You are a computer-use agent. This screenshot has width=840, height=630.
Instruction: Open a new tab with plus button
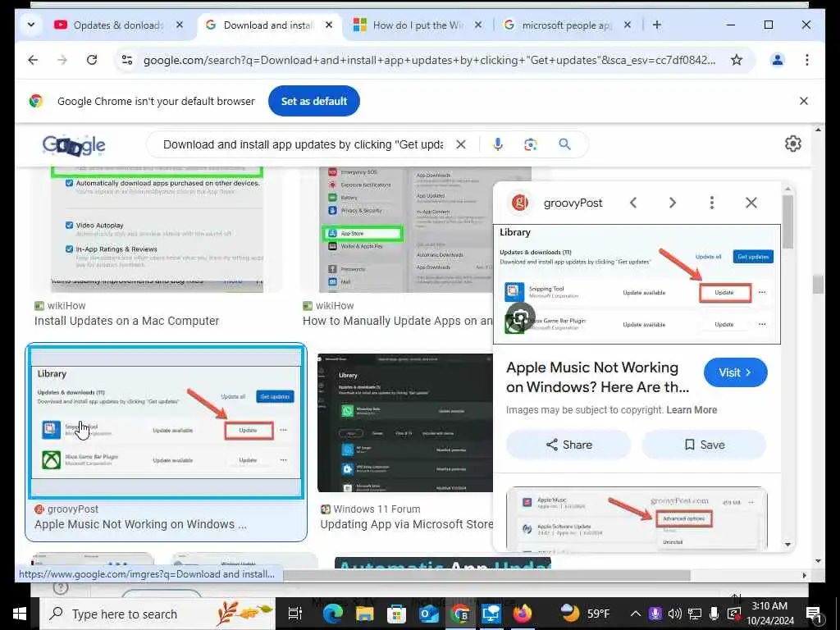point(657,25)
